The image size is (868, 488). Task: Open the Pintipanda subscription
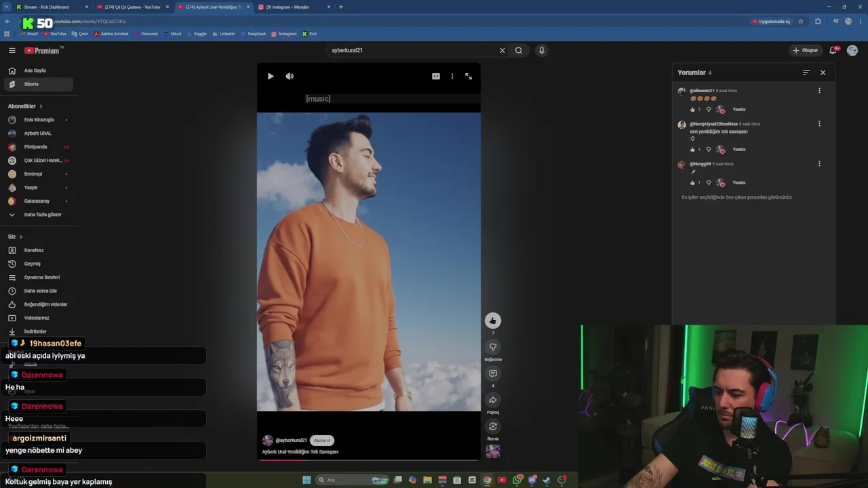pyautogui.click(x=38, y=147)
